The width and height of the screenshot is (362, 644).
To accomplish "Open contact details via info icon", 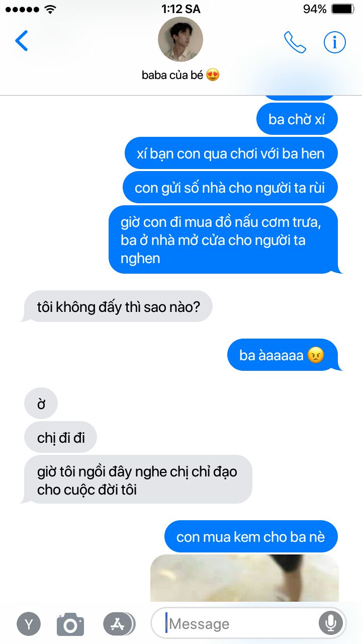I will [334, 42].
